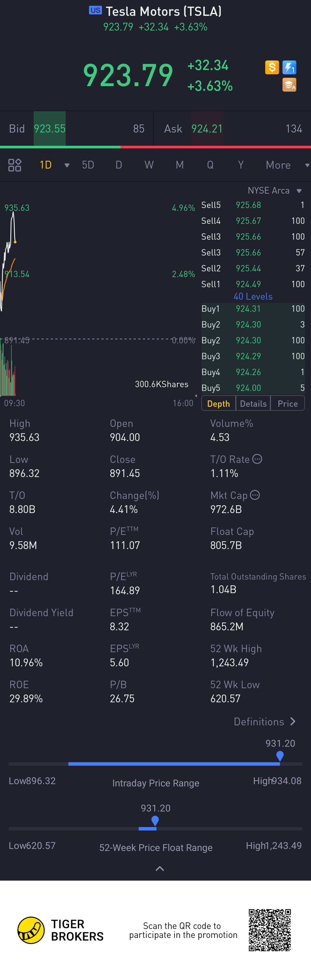Tap the Tesla Motors (TSLA) title
This screenshot has height=980, width=311.
pyautogui.click(x=164, y=12)
